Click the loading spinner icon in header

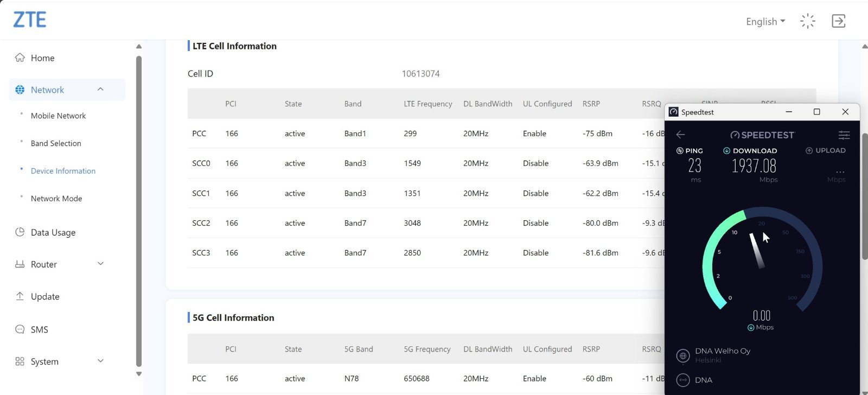807,21
